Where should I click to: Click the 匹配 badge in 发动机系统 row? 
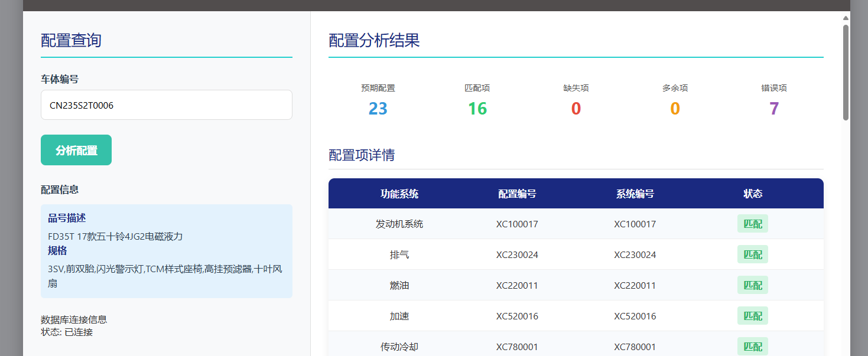point(752,224)
